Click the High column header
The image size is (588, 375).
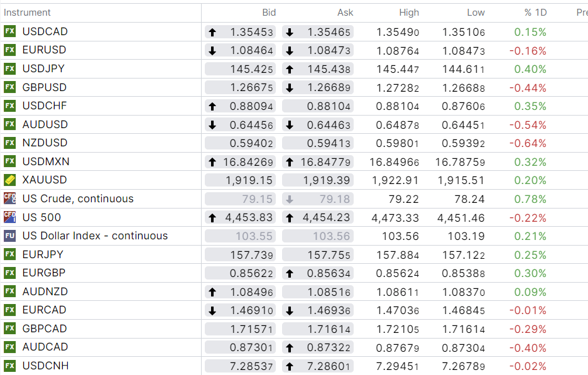click(x=409, y=13)
